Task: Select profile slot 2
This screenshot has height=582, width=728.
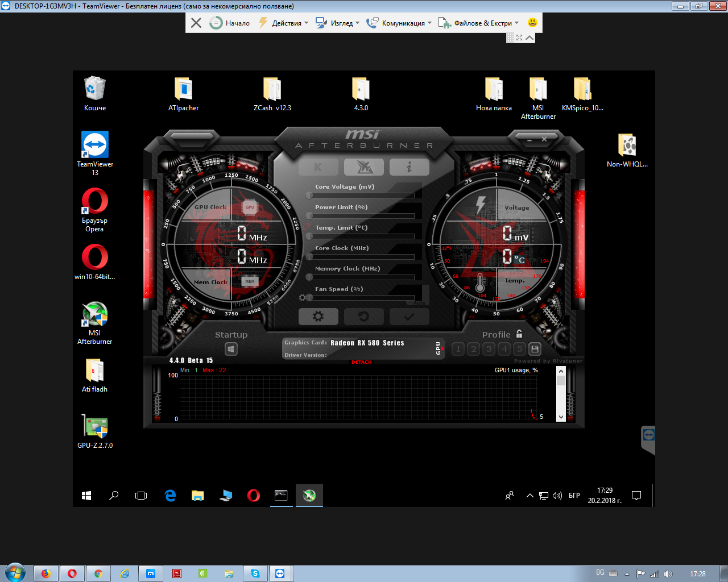Action: 474,349
